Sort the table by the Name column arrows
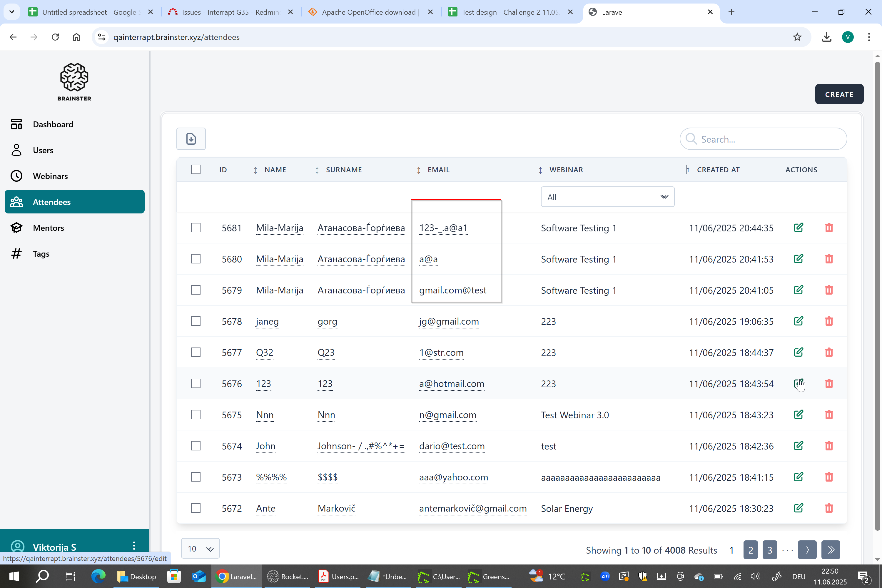Image resolution: width=882 pixels, height=588 pixels. tap(255, 170)
